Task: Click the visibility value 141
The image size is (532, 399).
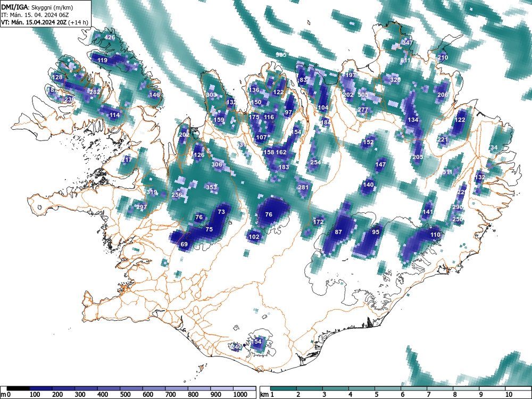Action: 428,212
